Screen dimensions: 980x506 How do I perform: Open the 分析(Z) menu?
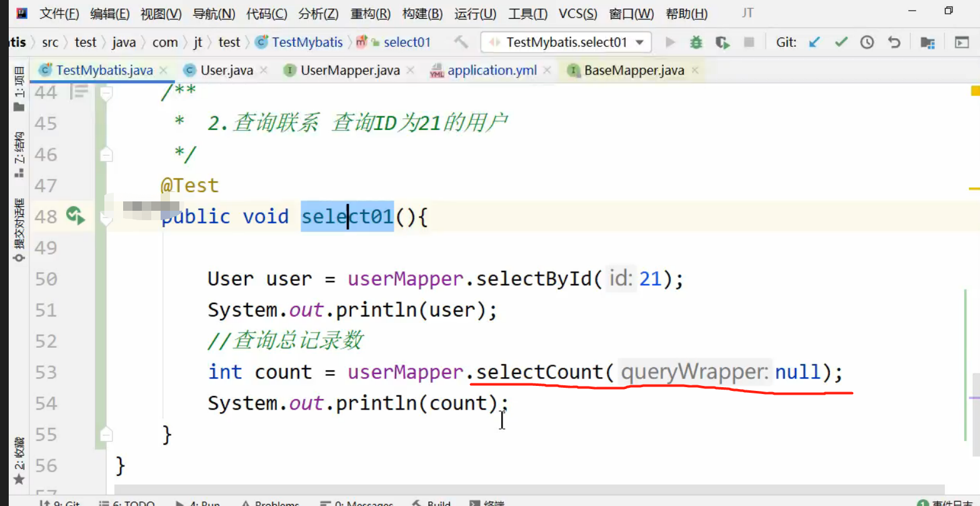(x=319, y=13)
